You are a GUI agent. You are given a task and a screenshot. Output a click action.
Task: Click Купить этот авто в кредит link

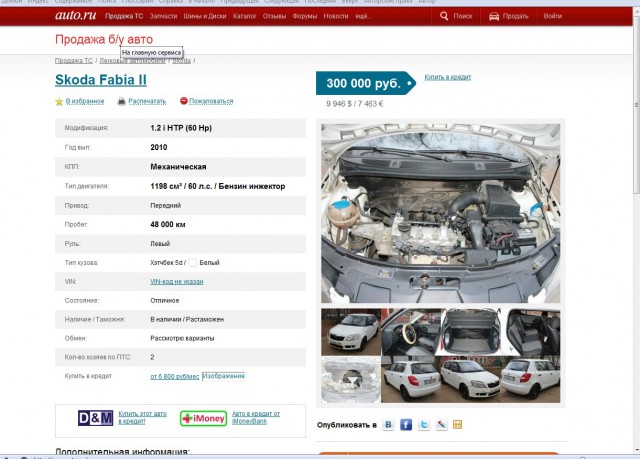tap(142, 417)
